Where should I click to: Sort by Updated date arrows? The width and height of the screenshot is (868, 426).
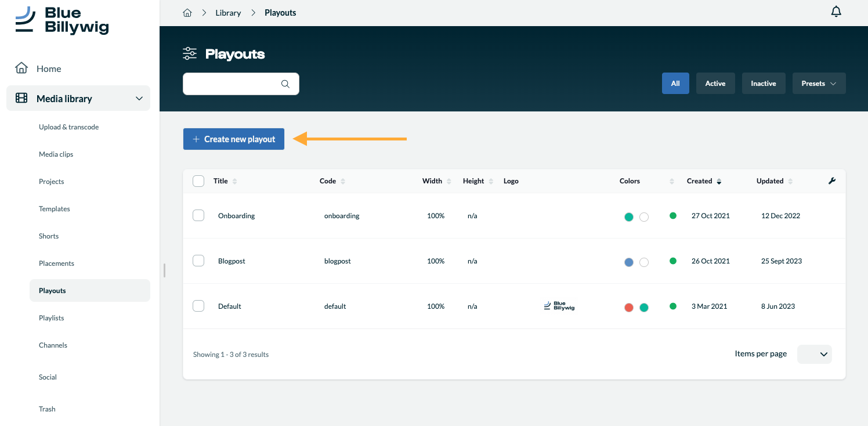(x=790, y=181)
